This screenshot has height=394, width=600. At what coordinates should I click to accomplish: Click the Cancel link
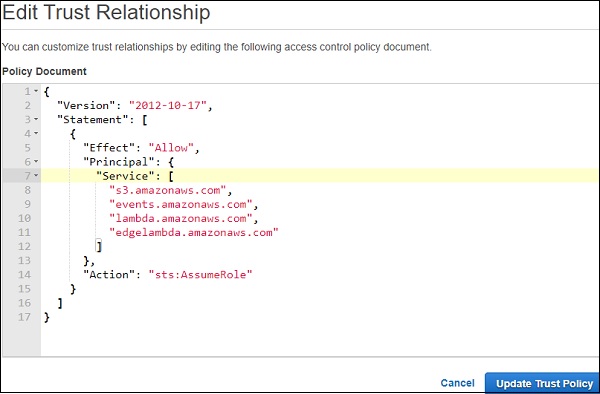tap(457, 383)
